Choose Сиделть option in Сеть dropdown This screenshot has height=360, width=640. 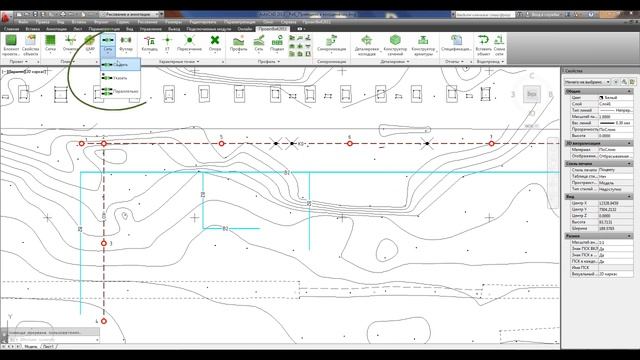pos(120,64)
